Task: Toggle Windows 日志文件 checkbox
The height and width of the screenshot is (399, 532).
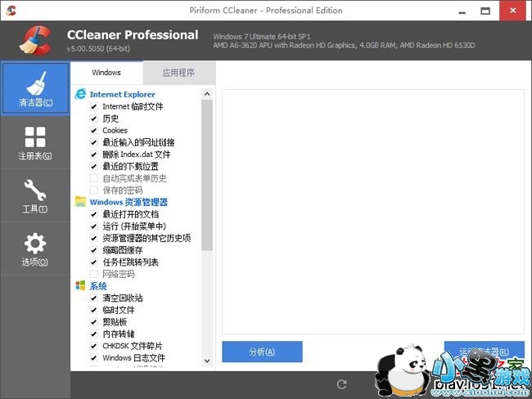Action: (93, 358)
